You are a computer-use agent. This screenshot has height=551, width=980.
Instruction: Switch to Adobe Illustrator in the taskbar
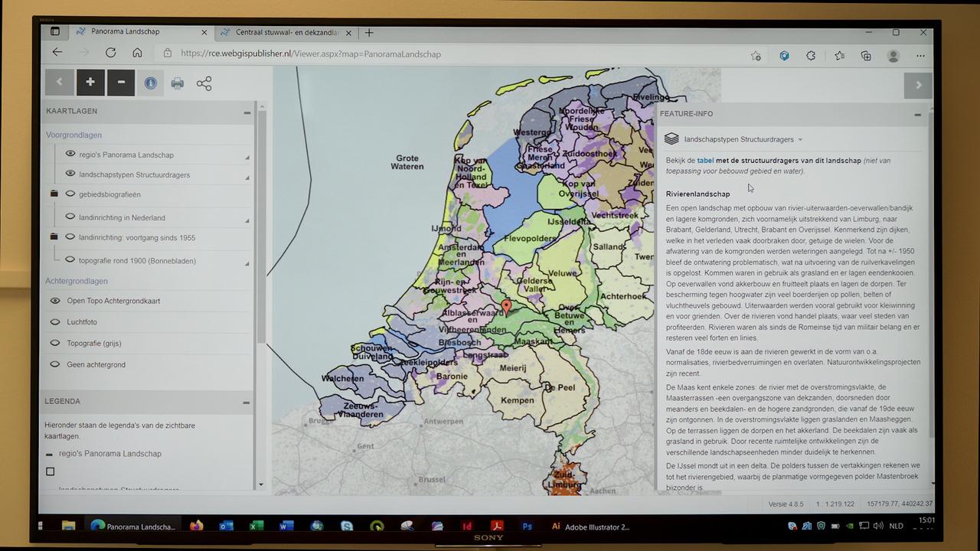pos(591,527)
